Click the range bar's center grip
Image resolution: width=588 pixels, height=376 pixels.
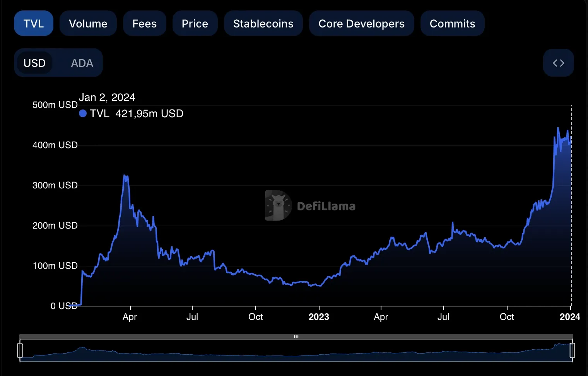tap(296, 337)
